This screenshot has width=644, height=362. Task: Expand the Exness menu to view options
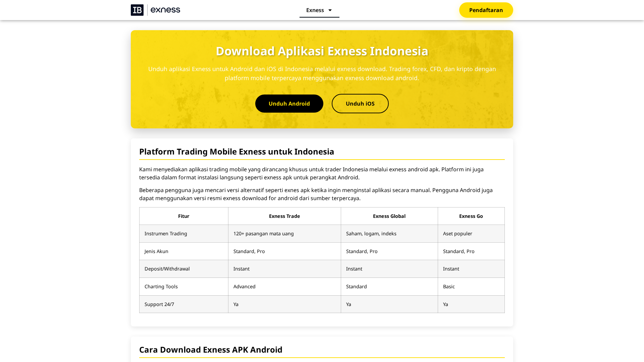[x=319, y=10]
